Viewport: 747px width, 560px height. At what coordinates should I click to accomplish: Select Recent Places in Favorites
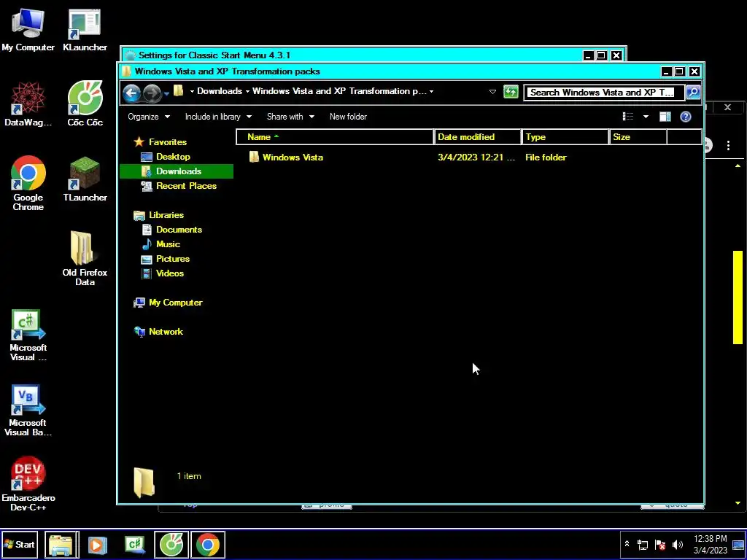tap(179, 186)
